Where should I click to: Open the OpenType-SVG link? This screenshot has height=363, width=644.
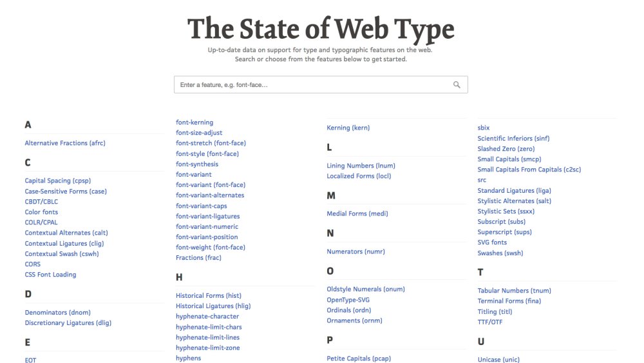click(x=348, y=300)
